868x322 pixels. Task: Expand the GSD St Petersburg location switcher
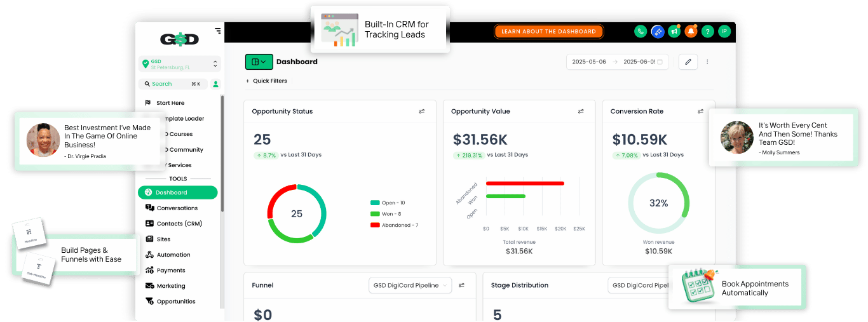(179, 64)
